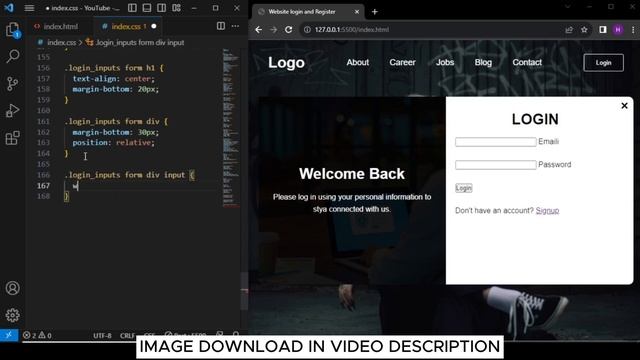
Task: Click the unsaved dot on index.css tab
Action: (154, 27)
